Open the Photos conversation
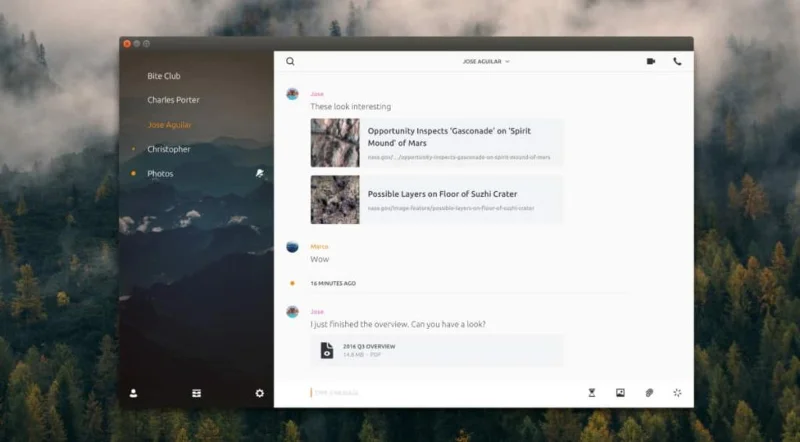 point(160,174)
